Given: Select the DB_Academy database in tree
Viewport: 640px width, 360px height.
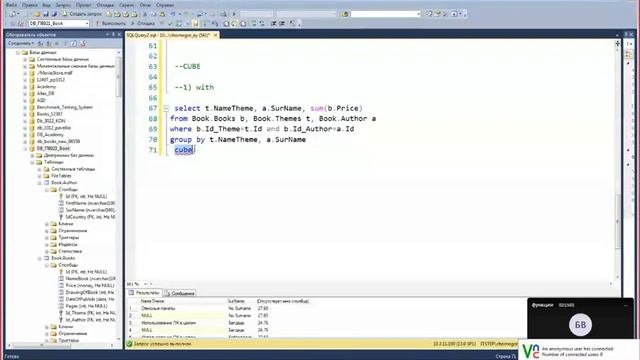Looking at the screenshot, I should (x=50, y=135).
